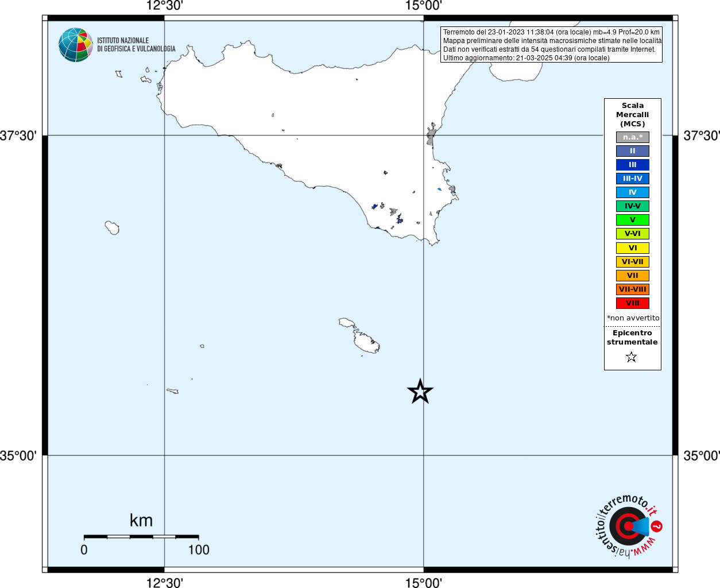The width and height of the screenshot is (720, 588).
Task: Click the right 37°30' latitude label
Action: coord(702,136)
